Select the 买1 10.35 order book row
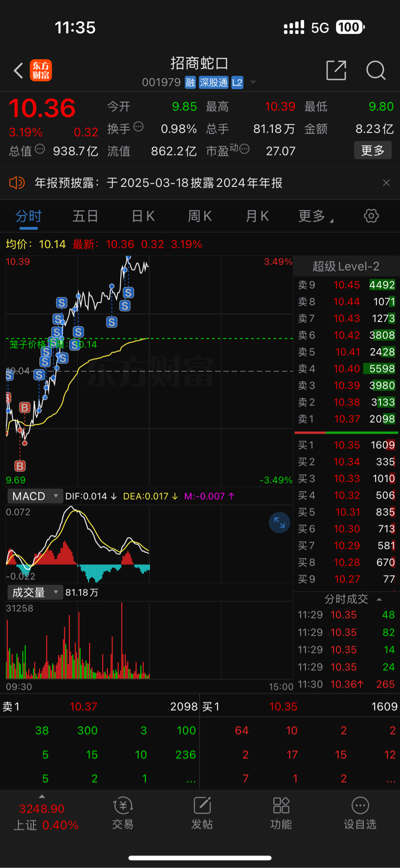Screen dimensions: 400x868 [x=346, y=445]
